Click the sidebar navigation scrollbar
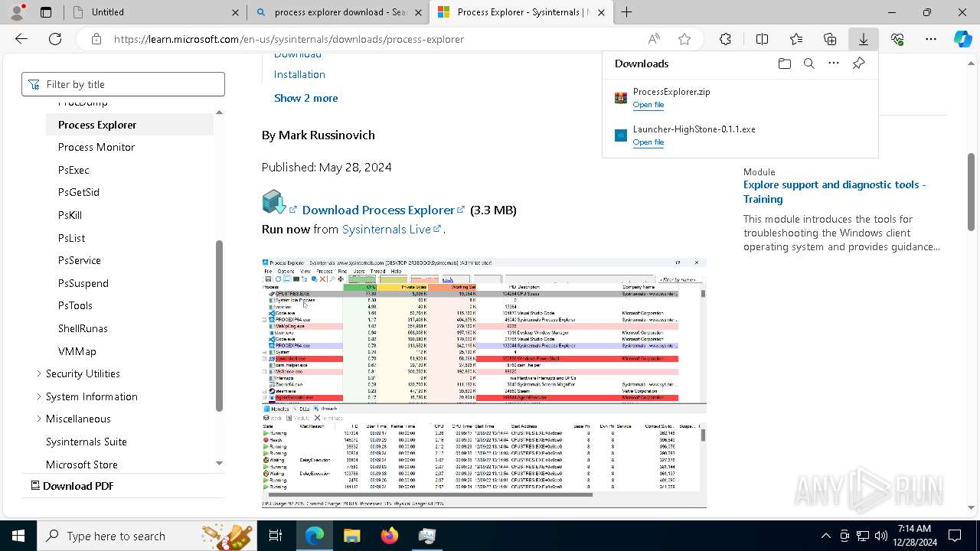The width and height of the screenshot is (980, 551). (x=219, y=325)
